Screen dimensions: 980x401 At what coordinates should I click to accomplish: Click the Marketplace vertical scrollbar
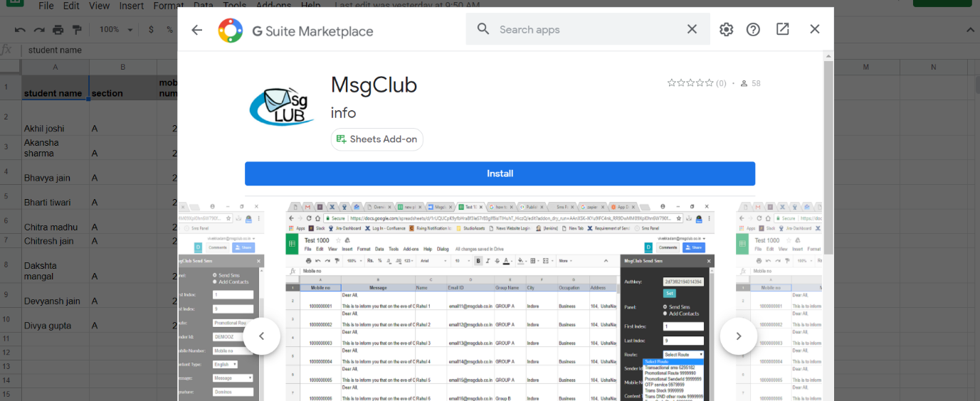[828, 158]
